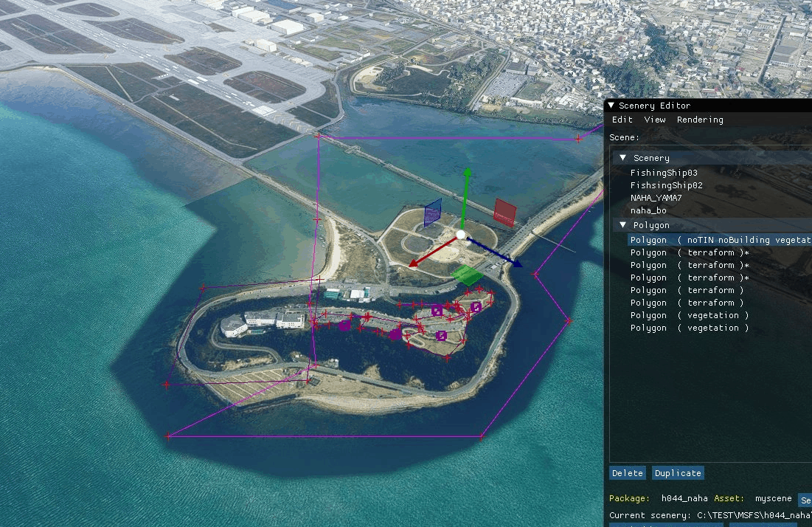
Task: Collapse the Scenery Editor window triangle
Action: click(x=611, y=106)
